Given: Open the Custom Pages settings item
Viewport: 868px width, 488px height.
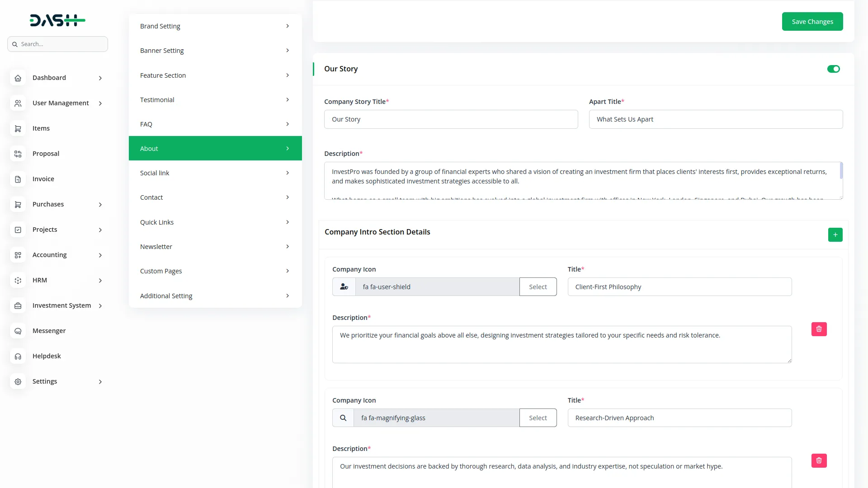Looking at the screenshot, I should 215,271.
